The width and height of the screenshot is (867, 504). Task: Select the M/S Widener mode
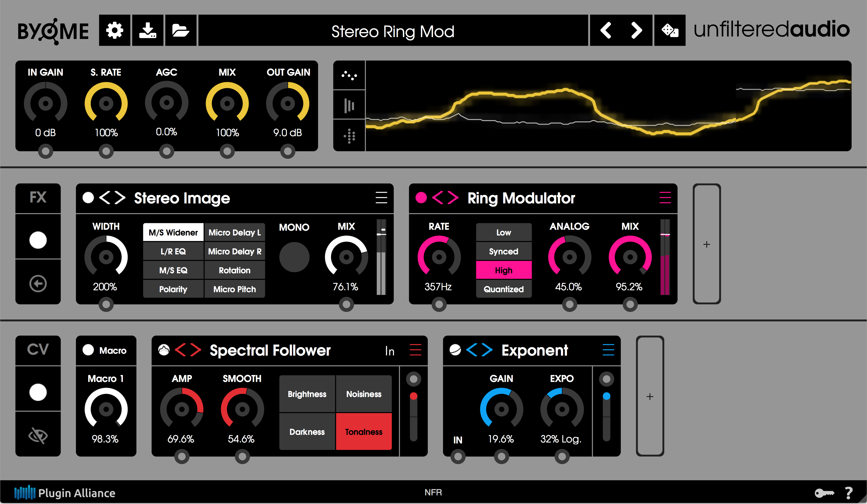click(x=173, y=232)
